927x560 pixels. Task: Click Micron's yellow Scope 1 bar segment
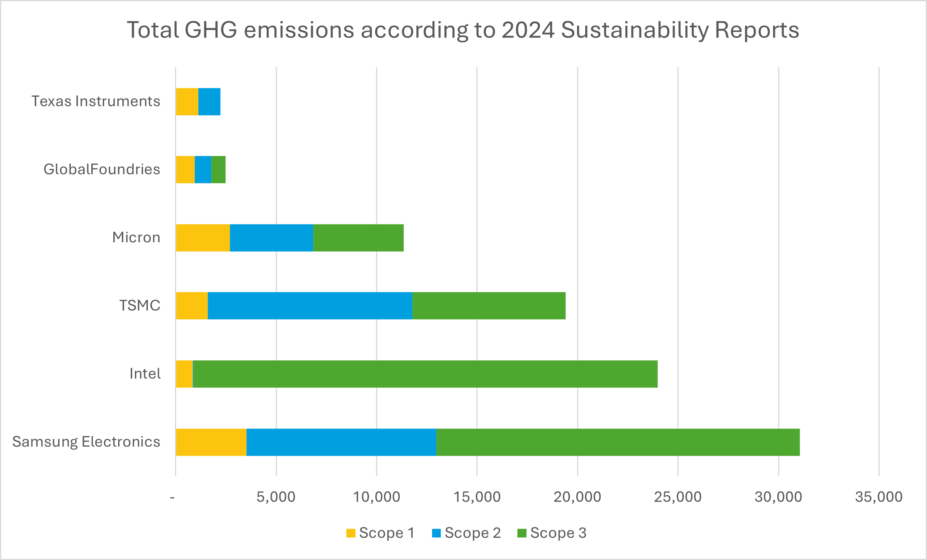[203, 238]
